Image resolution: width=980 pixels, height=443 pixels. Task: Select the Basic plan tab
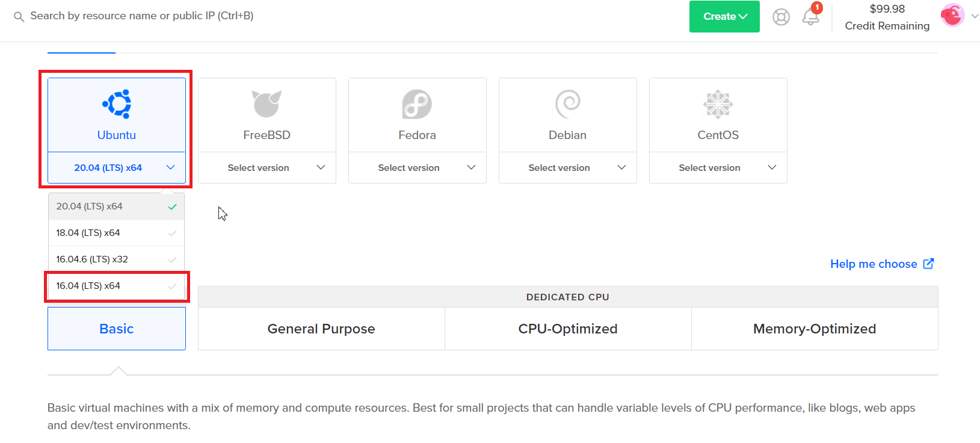117,329
